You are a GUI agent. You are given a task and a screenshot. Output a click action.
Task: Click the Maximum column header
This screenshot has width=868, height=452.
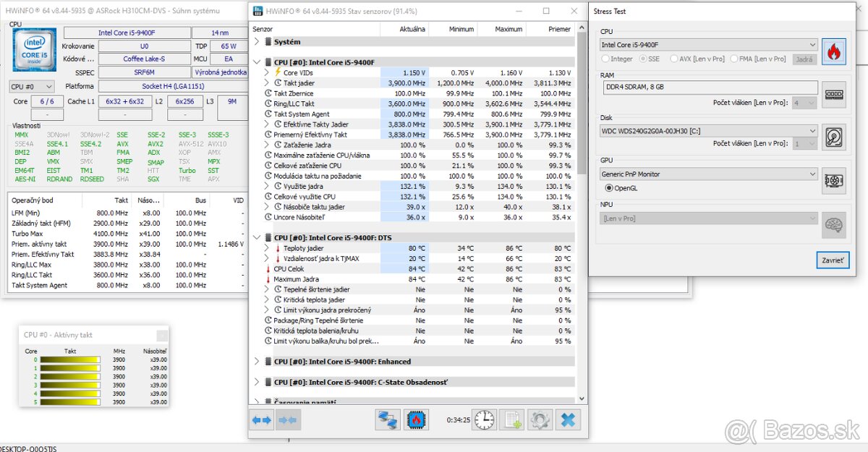(x=501, y=29)
